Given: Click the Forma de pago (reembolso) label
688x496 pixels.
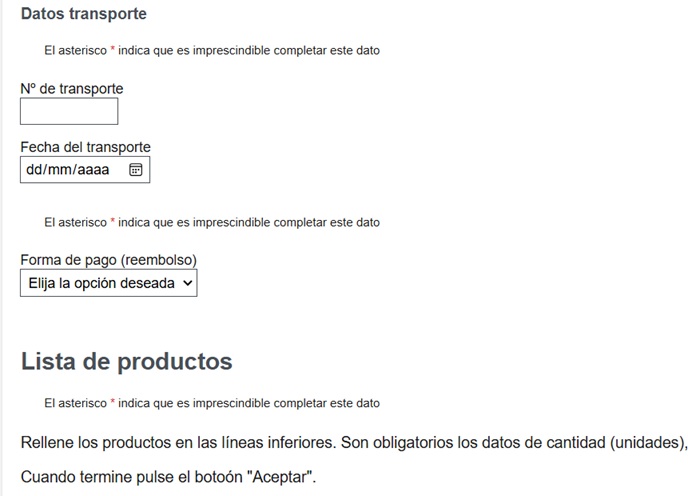Looking at the screenshot, I should [109, 260].
